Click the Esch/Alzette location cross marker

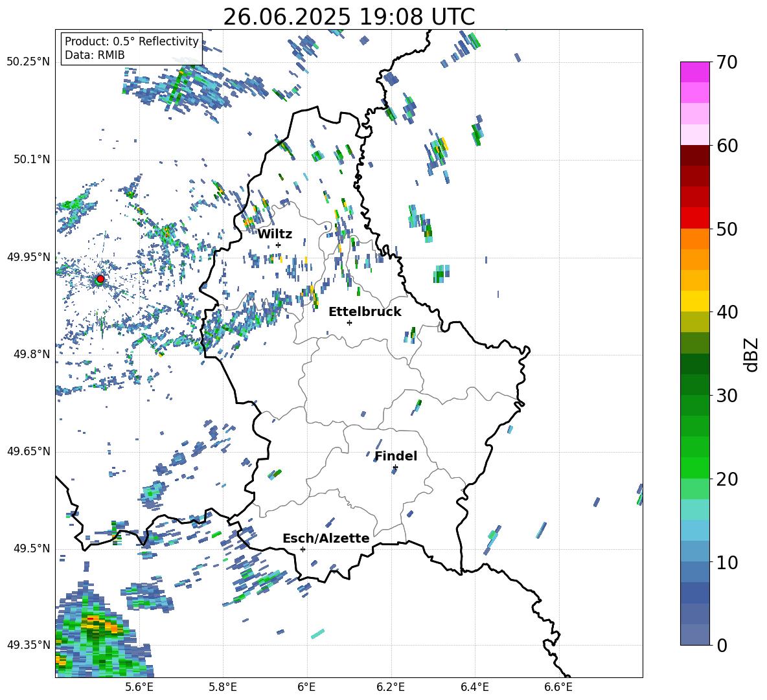point(303,549)
